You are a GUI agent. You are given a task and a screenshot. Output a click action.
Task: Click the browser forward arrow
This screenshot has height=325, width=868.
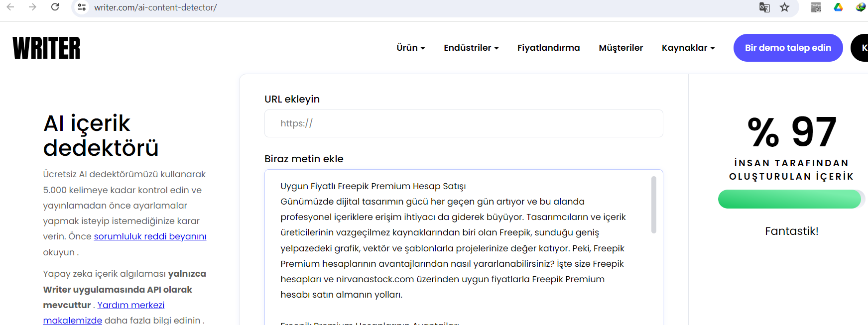[33, 7]
